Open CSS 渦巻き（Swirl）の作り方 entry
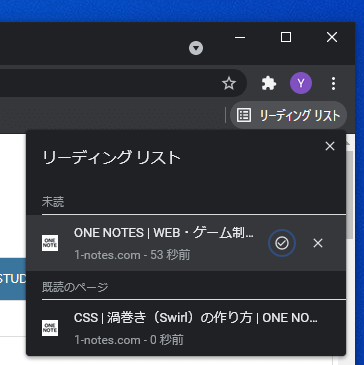Viewport: 364px width, 365px height. click(x=186, y=328)
